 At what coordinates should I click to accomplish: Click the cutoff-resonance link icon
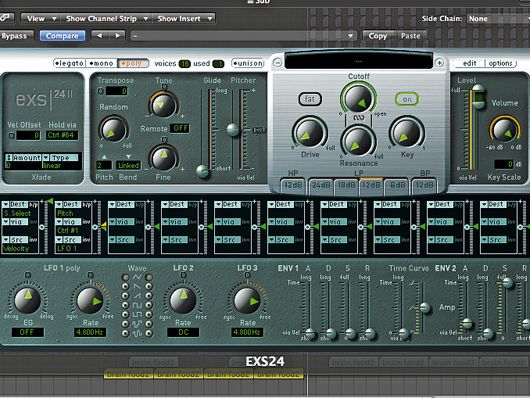coord(359,118)
